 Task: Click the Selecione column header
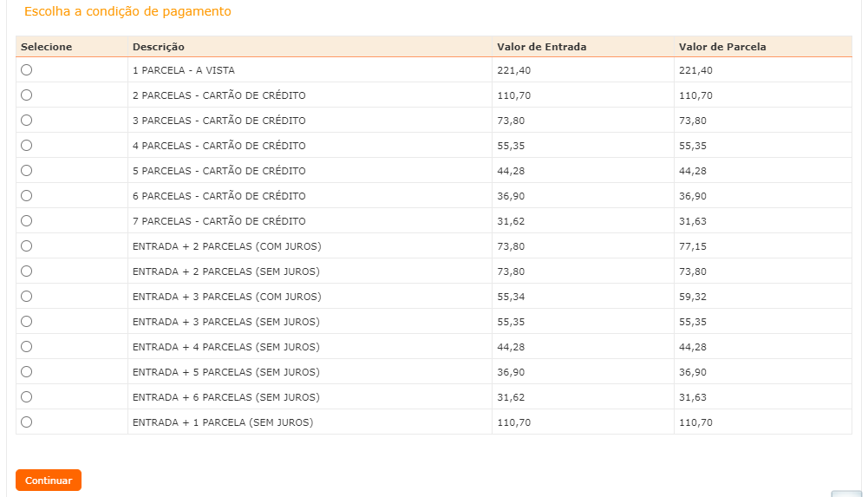click(x=47, y=47)
